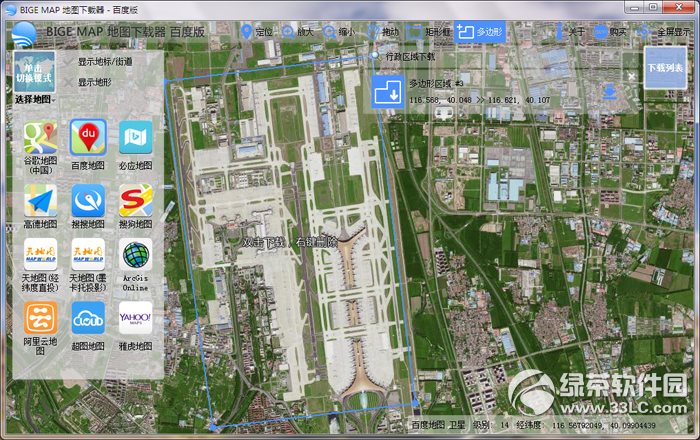Image resolution: width=700 pixels, height=440 pixels.
Task: Click the 单击切换模式 thumbnail
Action: [34, 72]
